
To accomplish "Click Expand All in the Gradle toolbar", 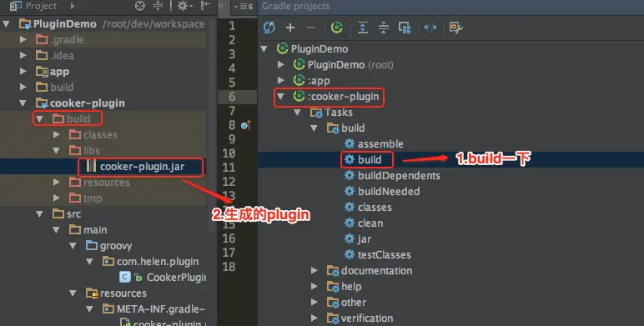I will 363,28.
